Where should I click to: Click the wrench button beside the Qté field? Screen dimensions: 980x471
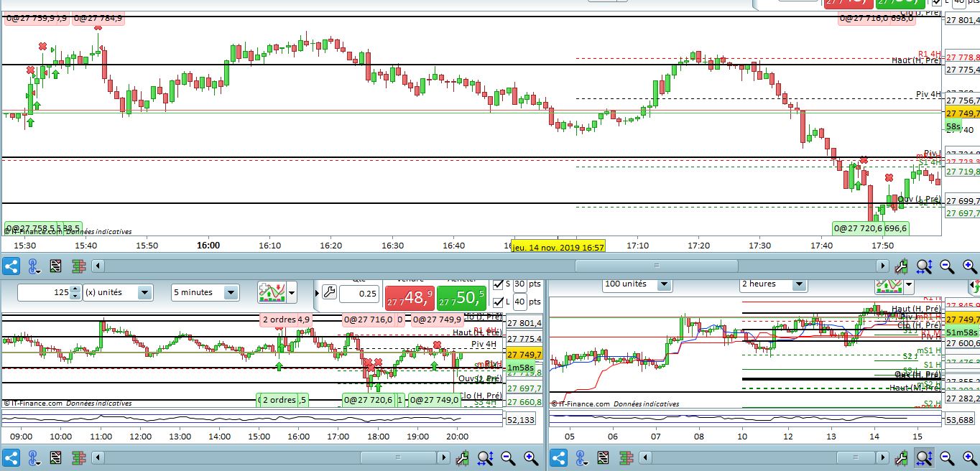click(329, 292)
